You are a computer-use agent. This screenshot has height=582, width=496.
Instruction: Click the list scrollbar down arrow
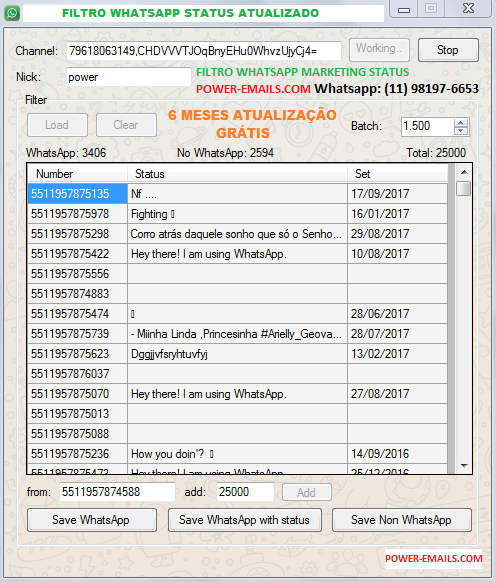pyautogui.click(x=464, y=465)
